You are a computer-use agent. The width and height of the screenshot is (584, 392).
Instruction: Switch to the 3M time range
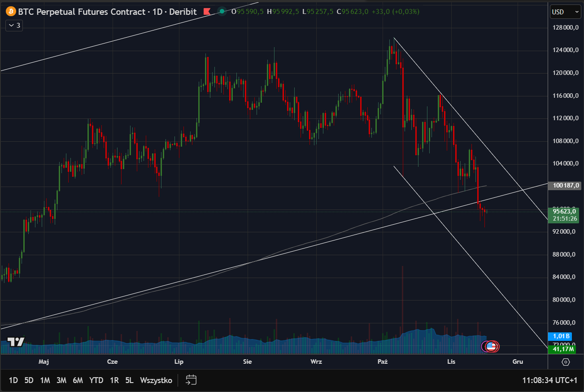click(x=61, y=380)
